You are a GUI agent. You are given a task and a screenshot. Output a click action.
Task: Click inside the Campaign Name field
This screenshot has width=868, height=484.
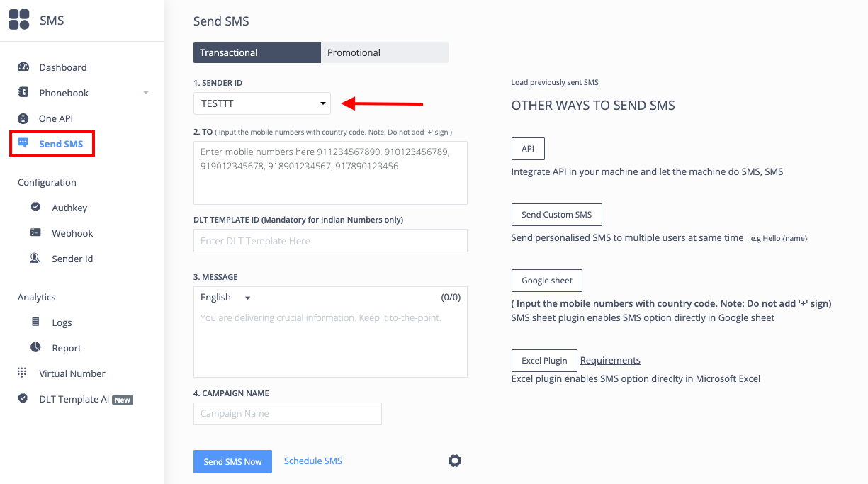point(287,413)
